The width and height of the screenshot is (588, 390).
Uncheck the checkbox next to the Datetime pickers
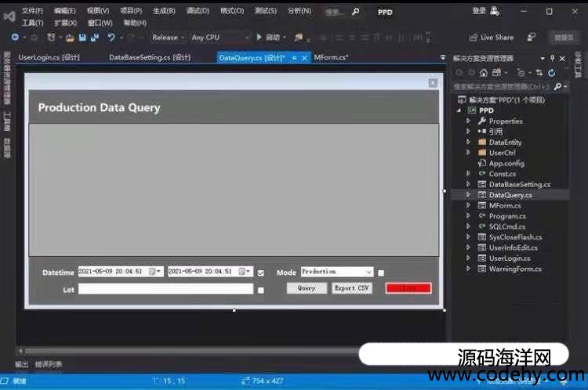pos(260,273)
